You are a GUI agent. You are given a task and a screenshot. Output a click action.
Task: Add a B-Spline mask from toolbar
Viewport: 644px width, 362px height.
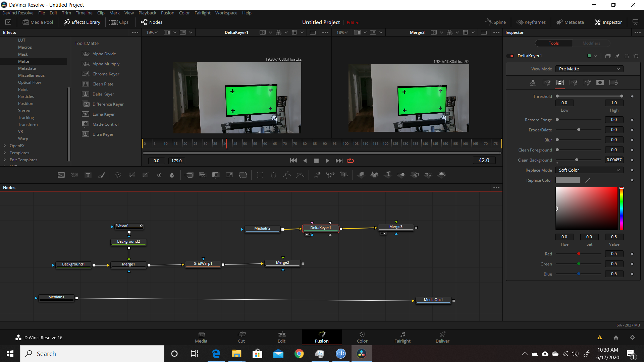point(300,175)
